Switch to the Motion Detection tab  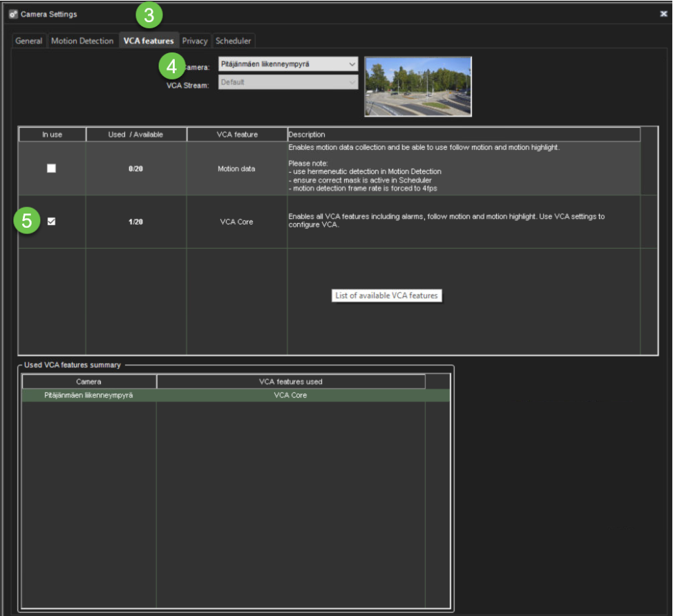[x=82, y=41]
